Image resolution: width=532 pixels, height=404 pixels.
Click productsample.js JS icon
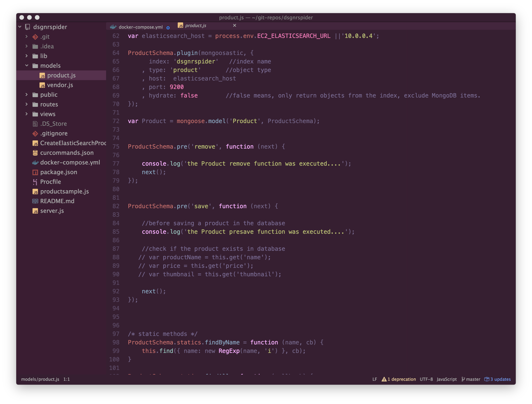pos(35,192)
